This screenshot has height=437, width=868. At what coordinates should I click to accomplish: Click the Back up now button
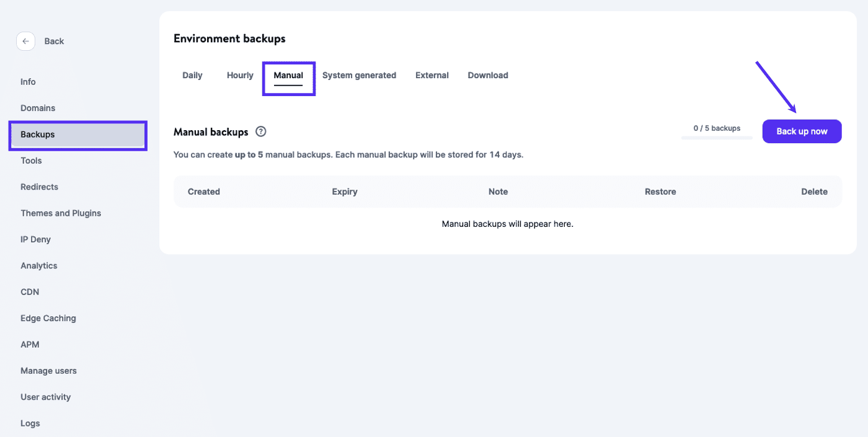tap(802, 131)
